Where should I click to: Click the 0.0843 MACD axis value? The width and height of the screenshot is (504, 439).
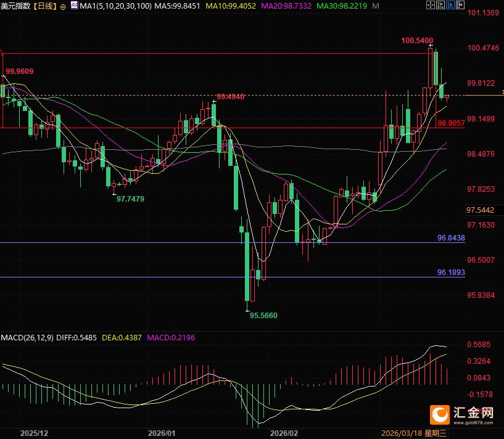[479, 377]
